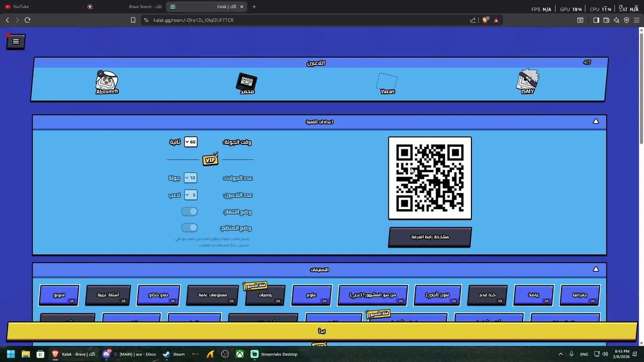
Task: Click the players count 4/5 text
Action: tap(587, 62)
